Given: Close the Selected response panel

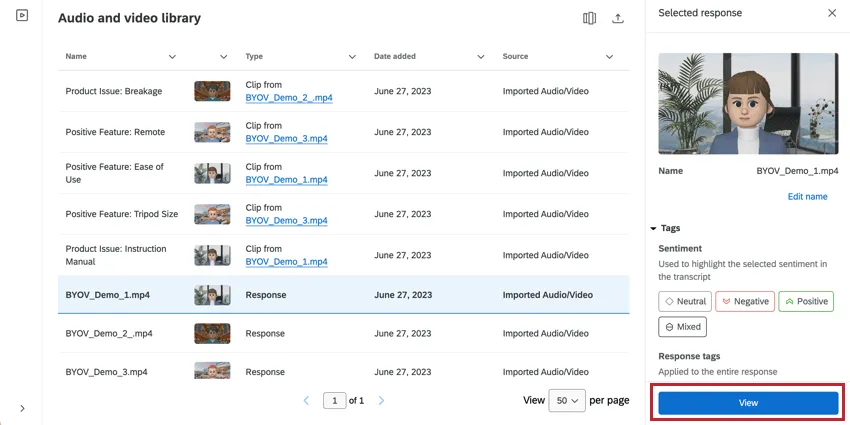Looking at the screenshot, I should pos(832,13).
